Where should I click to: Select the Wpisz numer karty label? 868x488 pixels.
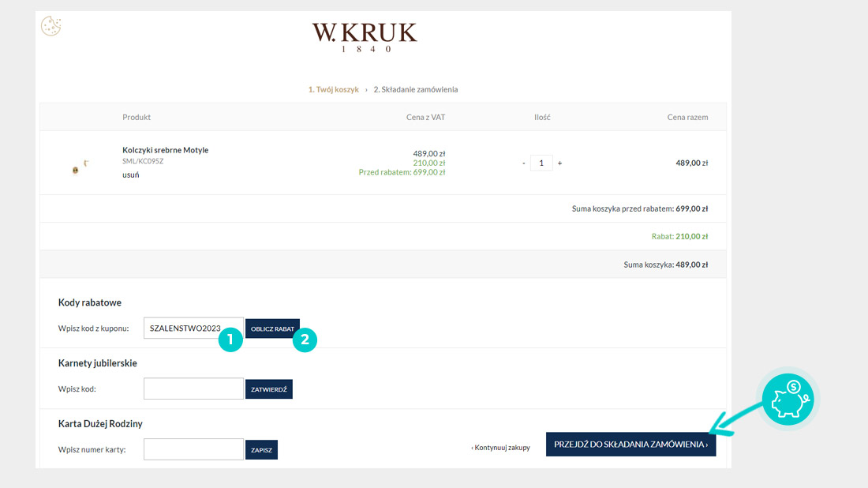coord(92,450)
